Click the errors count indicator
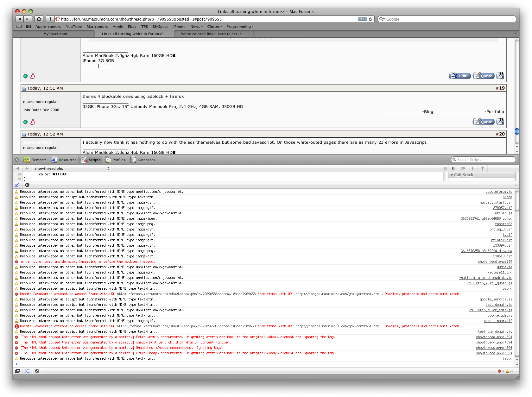The height and width of the screenshot is (397, 532). 501,371
